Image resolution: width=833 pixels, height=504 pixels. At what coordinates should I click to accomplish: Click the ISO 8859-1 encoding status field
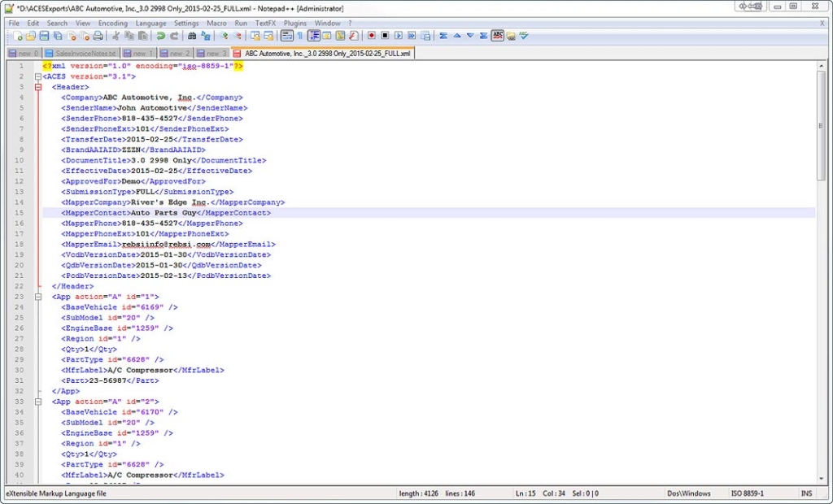(x=748, y=493)
